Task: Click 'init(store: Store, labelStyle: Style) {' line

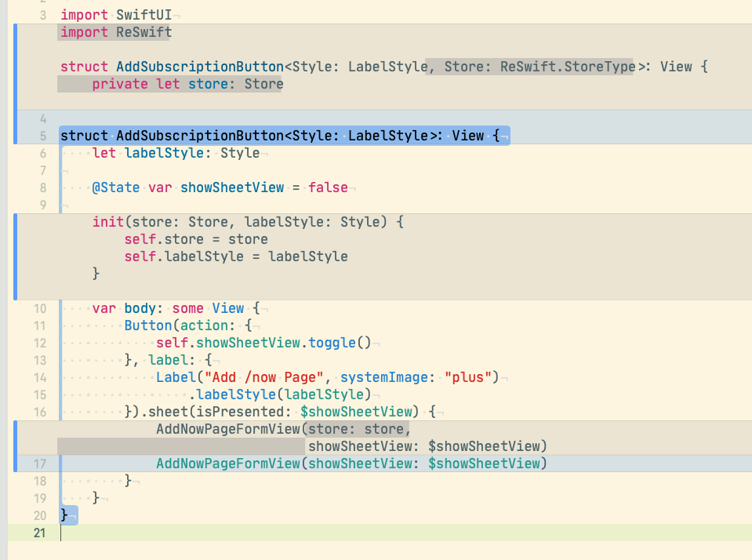Action: tap(248, 222)
